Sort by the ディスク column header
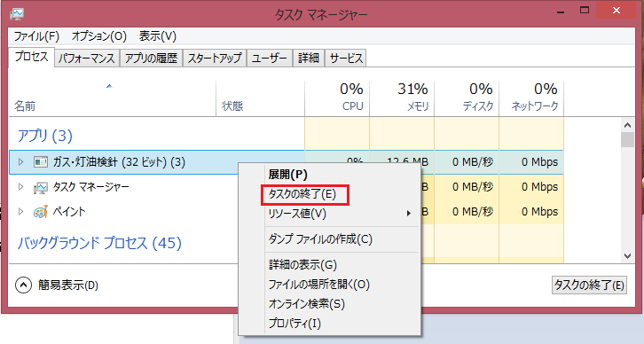The image size is (644, 344). (x=467, y=98)
